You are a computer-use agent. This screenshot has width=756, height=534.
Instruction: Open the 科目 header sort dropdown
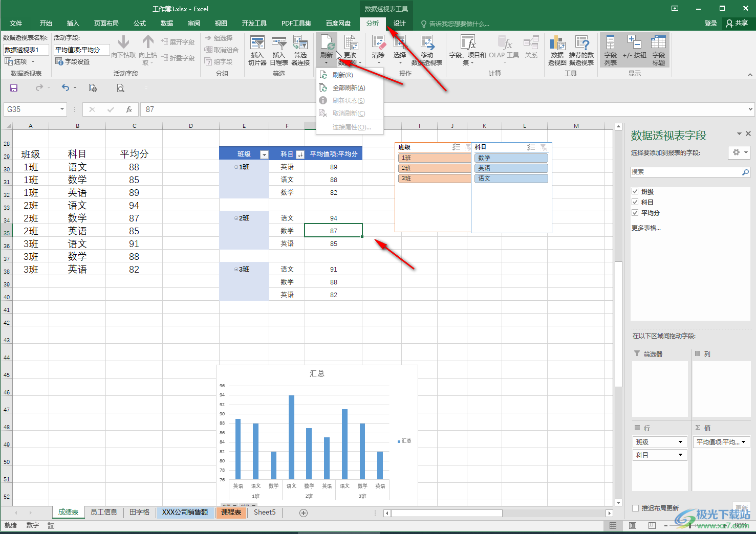pos(300,154)
